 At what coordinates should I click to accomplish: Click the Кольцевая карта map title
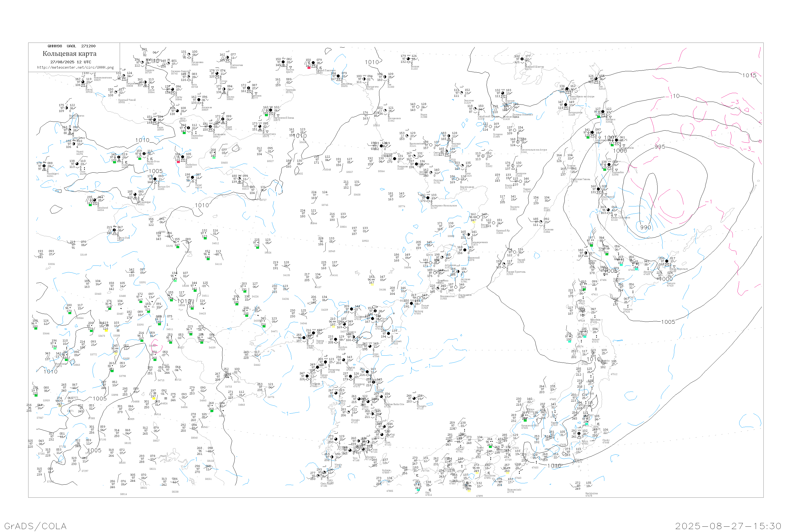coord(69,54)
